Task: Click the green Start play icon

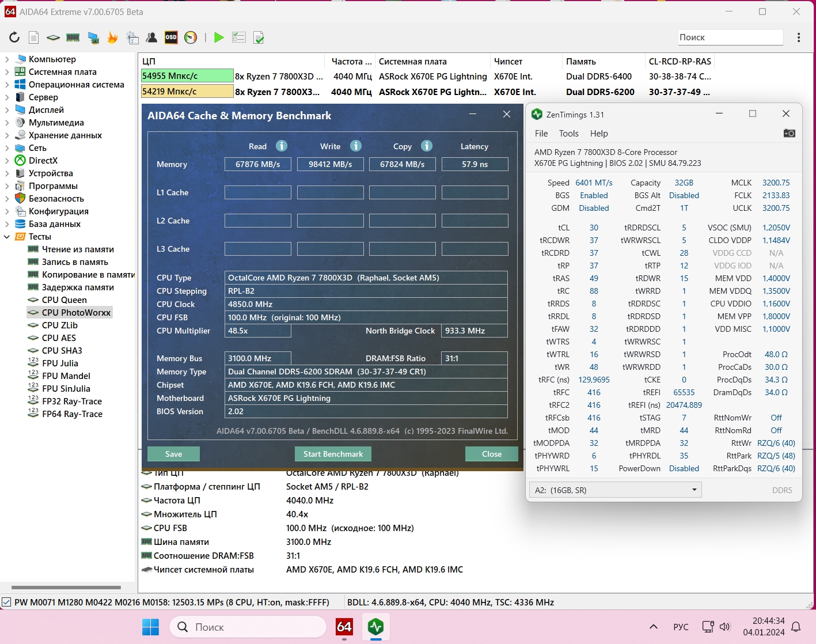Action: [x=219, y=37]
